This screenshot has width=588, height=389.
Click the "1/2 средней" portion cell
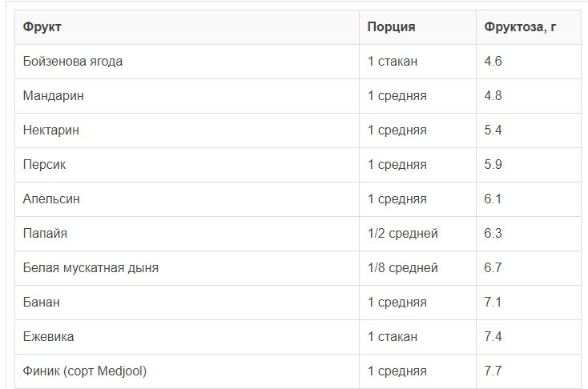click(x=403, y=234)
